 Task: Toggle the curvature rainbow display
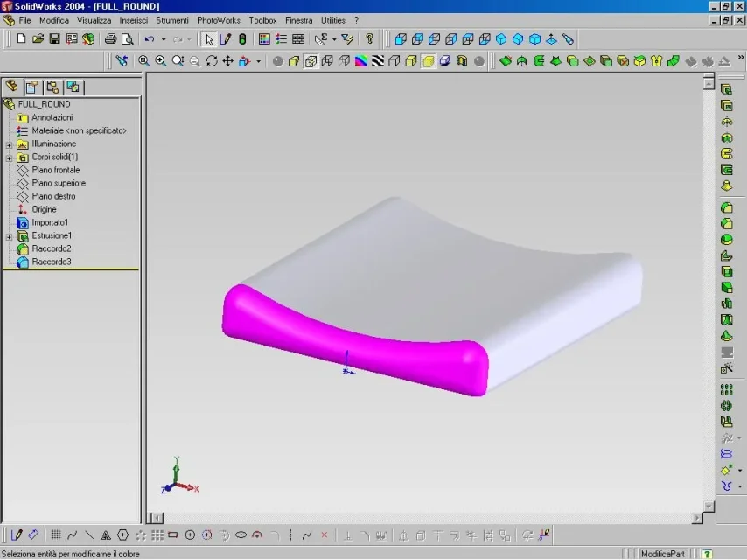[361, 61]
